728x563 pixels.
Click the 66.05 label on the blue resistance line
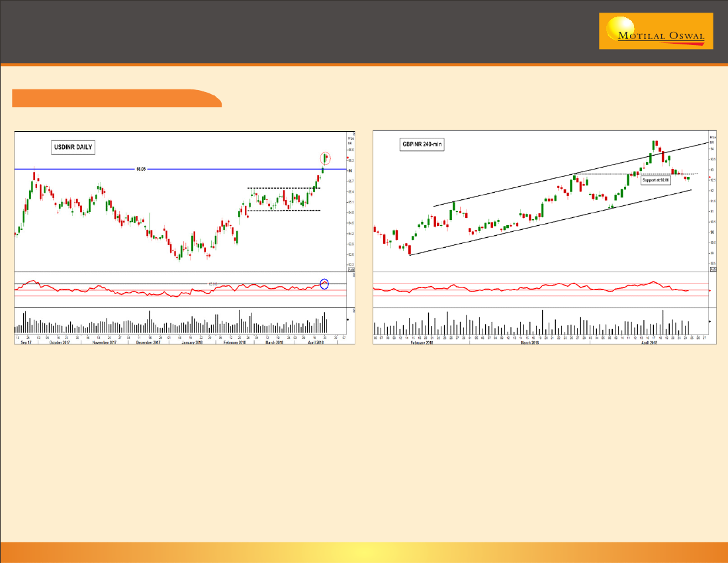tap(140, 169)
